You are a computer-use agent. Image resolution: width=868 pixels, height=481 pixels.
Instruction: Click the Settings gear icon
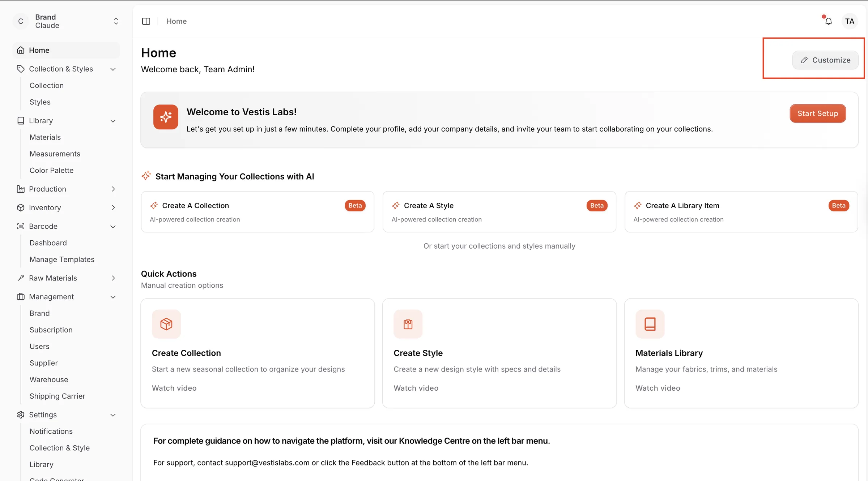tap(21, 415)
